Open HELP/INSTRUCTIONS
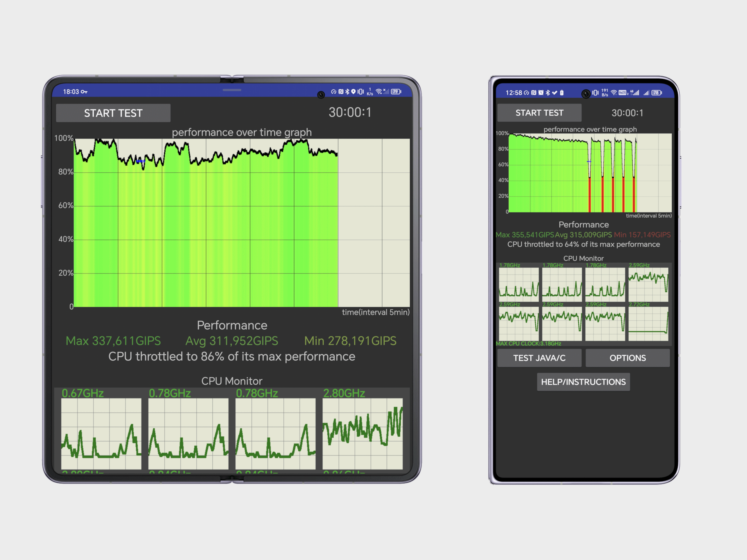Screen dimensions: 747x560 coord(583,382)
